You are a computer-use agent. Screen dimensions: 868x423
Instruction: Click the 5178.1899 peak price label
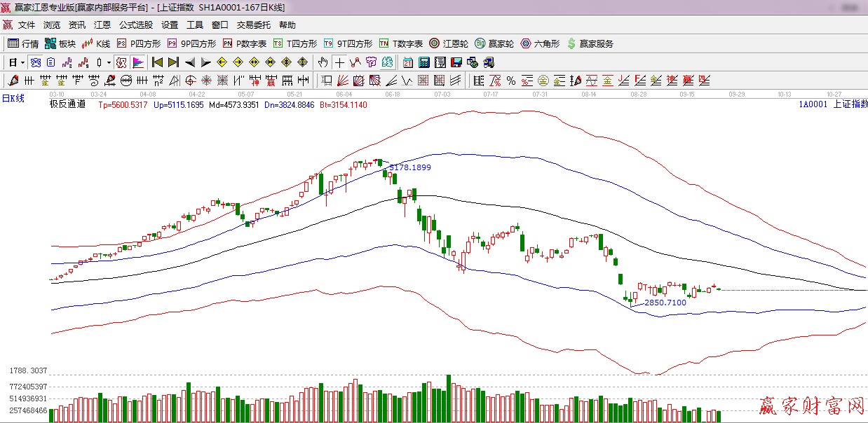pyautogui.click(x=410, y=168)
